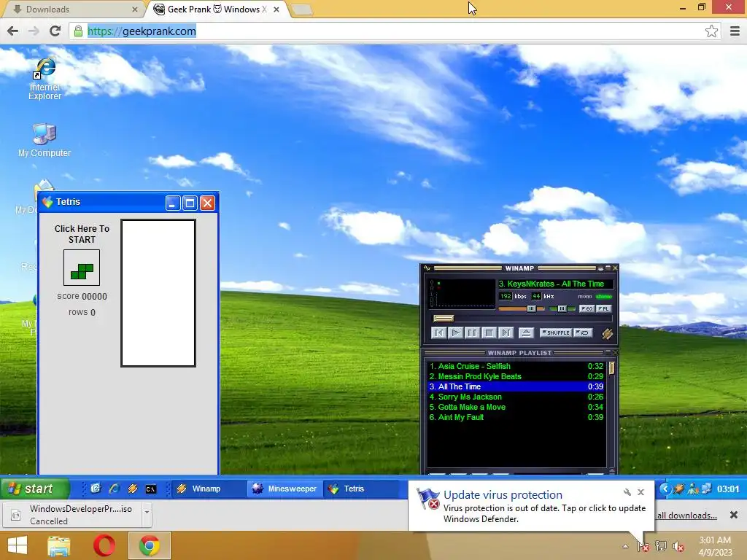Click the Opera icon in Windows taskbar
The width and height of the screenshot is (747, 560).
coord(104,545)
